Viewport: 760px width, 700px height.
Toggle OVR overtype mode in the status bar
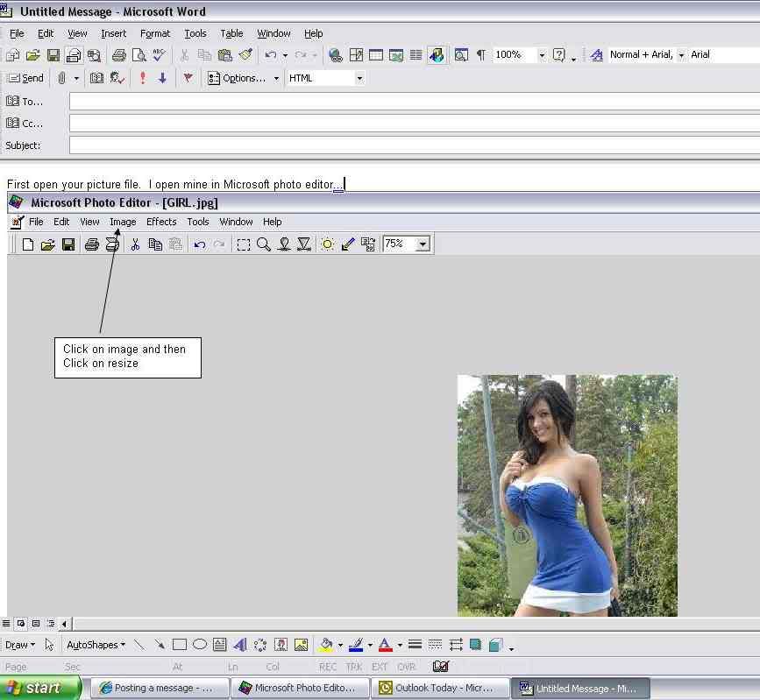(406, 667)
